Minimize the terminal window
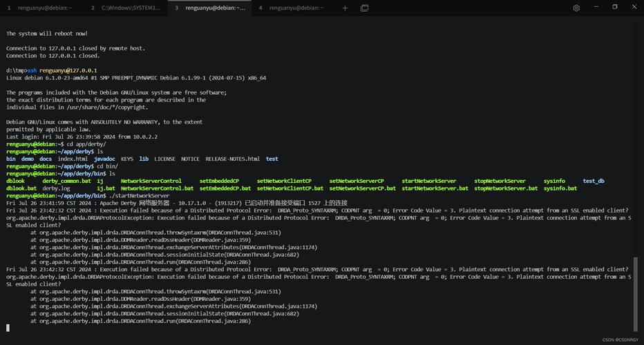The image size is (644, 345). coord(596,8)
